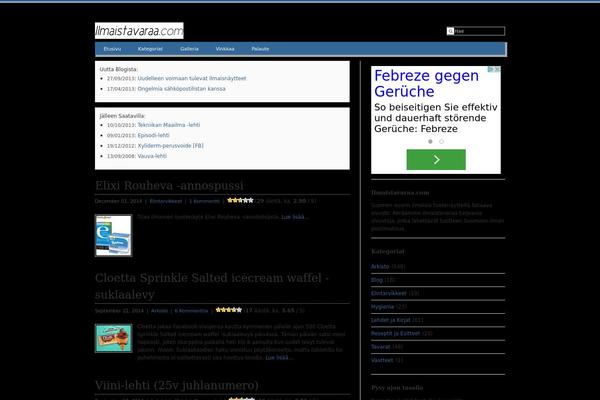Open the Galleria menu item
600x400 pixels.
[189, 49]
